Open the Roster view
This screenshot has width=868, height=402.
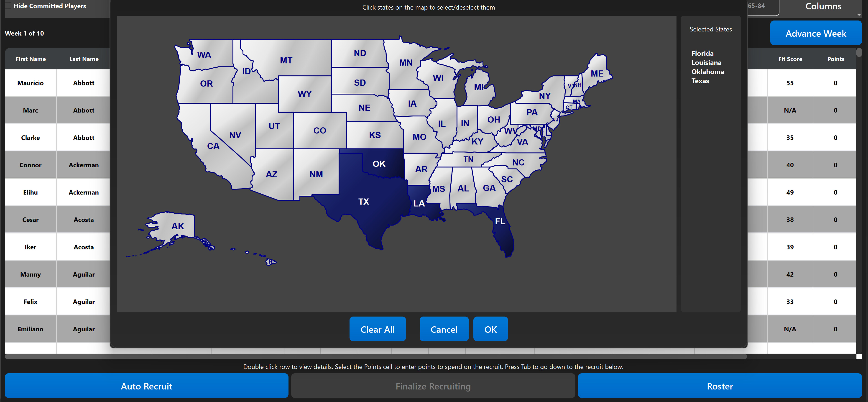coord(720,386)
